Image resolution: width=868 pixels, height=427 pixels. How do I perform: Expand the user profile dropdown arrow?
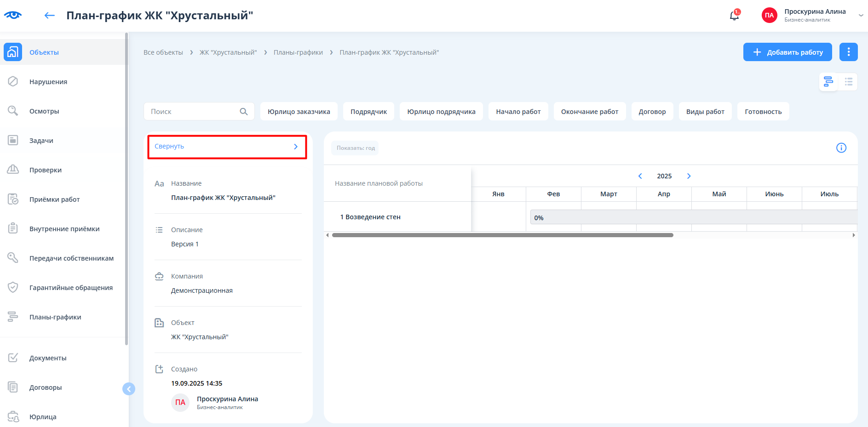pyautogui.click(x=861, y=16)
